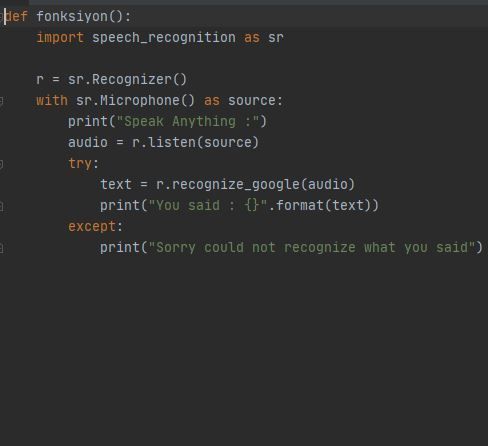Click the try keyword
This screenshot has width=488, height=446.
click(80, 164)
